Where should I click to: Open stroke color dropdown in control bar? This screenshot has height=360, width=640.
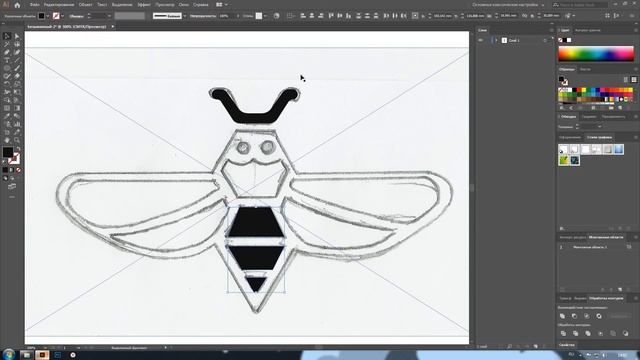click(x=62, y=16)
